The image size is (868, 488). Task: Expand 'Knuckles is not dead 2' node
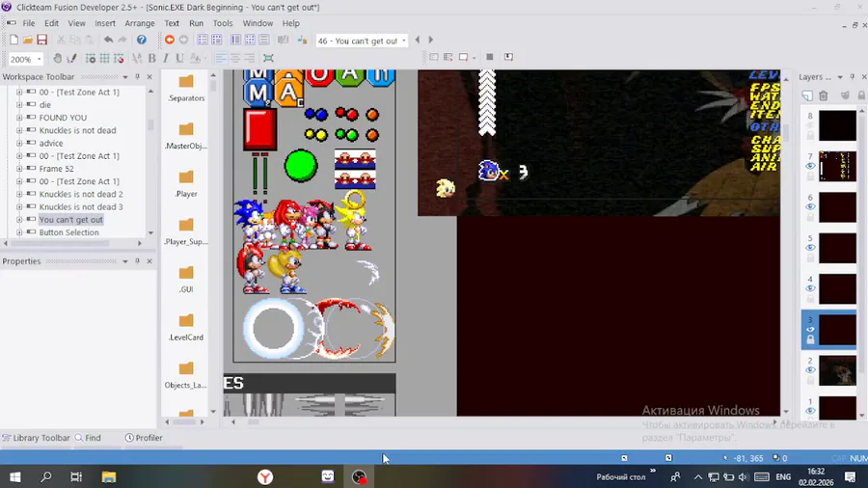(19, 194)
